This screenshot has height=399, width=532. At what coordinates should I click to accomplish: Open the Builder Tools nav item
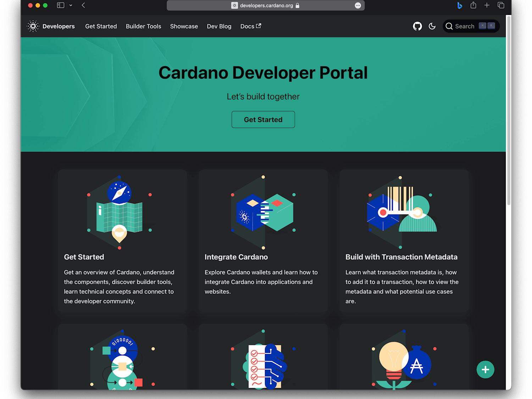143,26
